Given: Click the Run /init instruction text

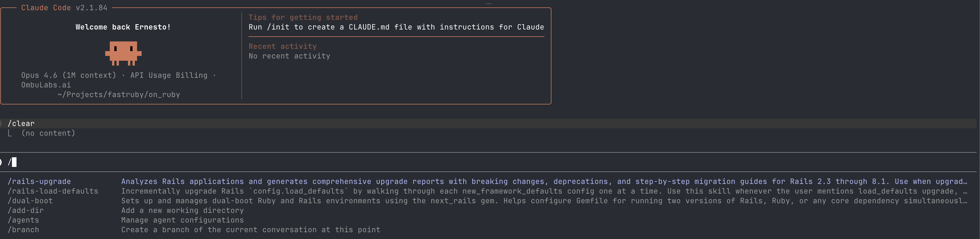Looking at the screenshot, I should pos(396,27).
